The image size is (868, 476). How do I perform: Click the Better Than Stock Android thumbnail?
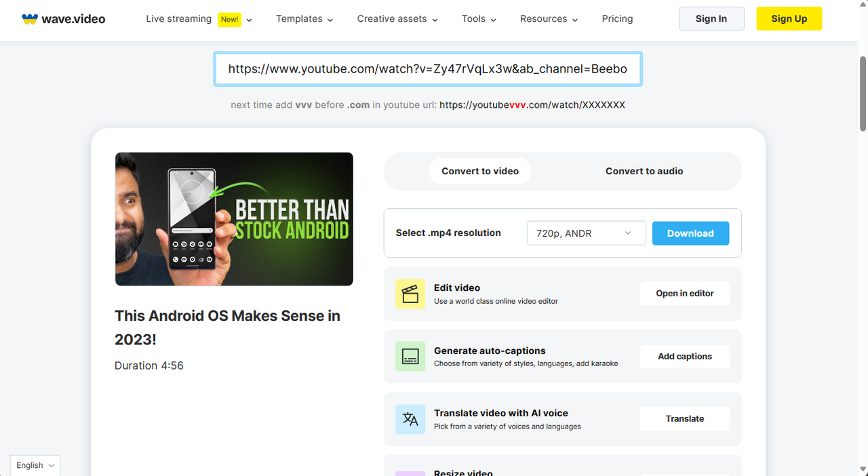[234, 219]
